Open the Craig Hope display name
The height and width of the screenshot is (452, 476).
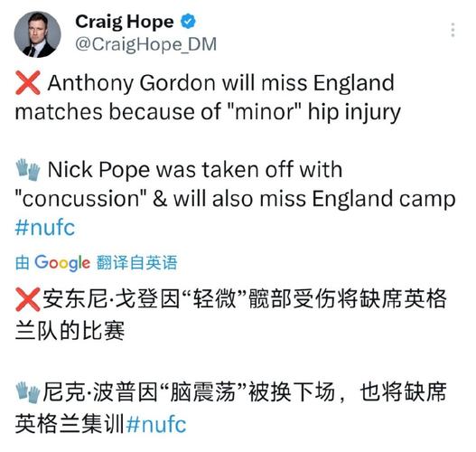click(125, 22)
